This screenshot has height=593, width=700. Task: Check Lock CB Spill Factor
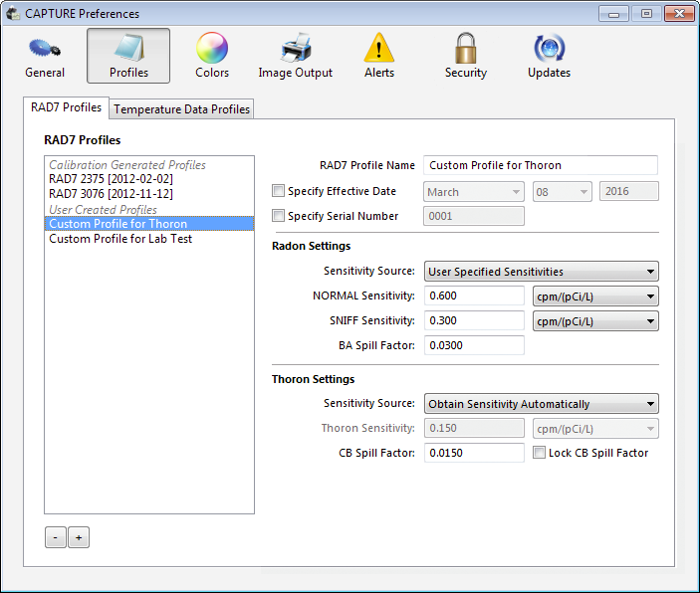540,453
